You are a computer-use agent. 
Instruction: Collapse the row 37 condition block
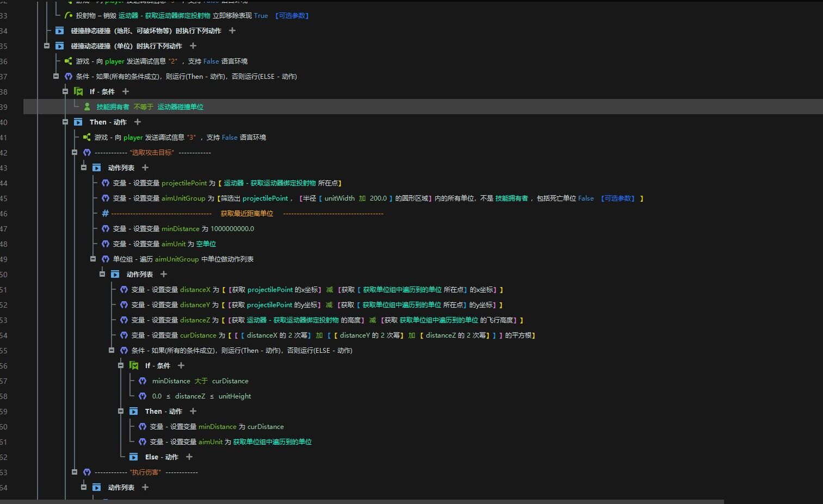56,76
